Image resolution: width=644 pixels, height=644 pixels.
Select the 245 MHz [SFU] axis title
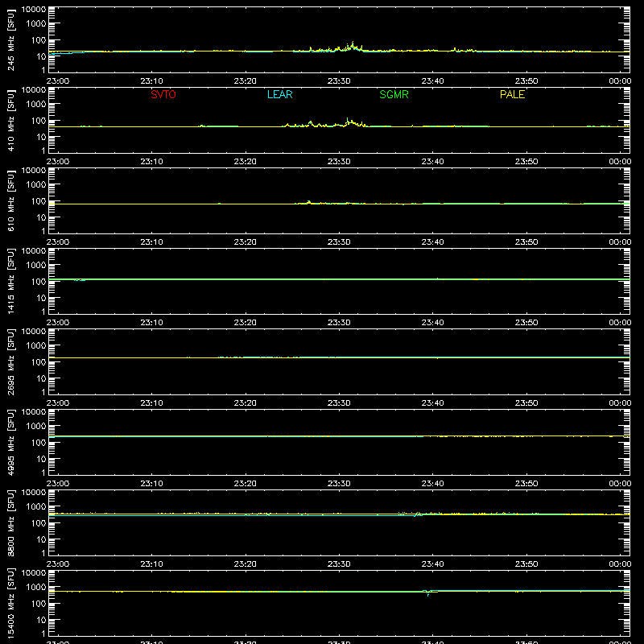pyautogui.click(x=11, y=39)
